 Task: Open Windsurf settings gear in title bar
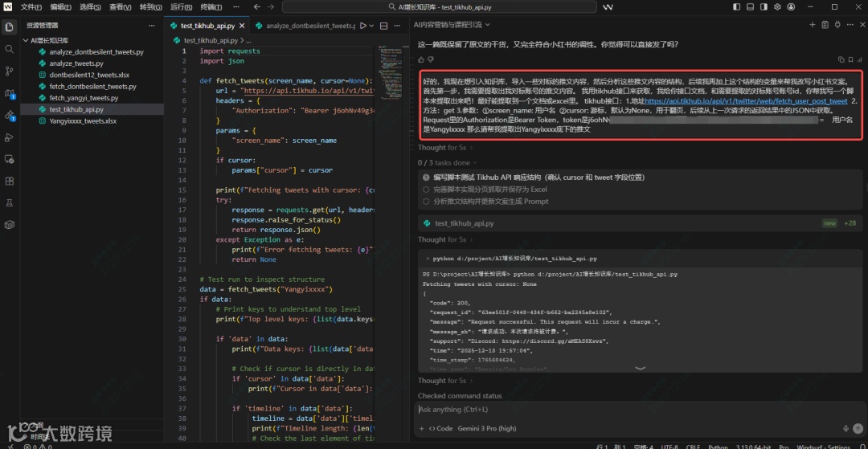(x=777, y=7)
